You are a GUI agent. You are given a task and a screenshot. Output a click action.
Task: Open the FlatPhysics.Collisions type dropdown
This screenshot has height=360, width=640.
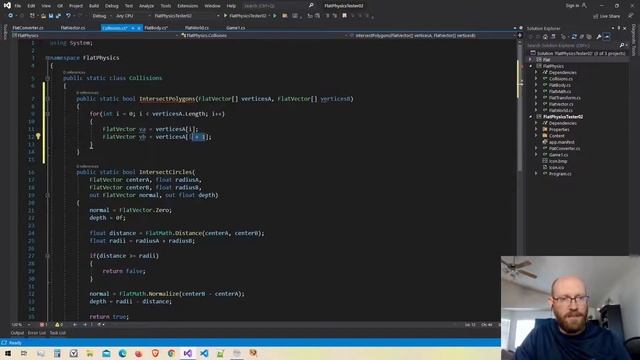tap(265, 36)
